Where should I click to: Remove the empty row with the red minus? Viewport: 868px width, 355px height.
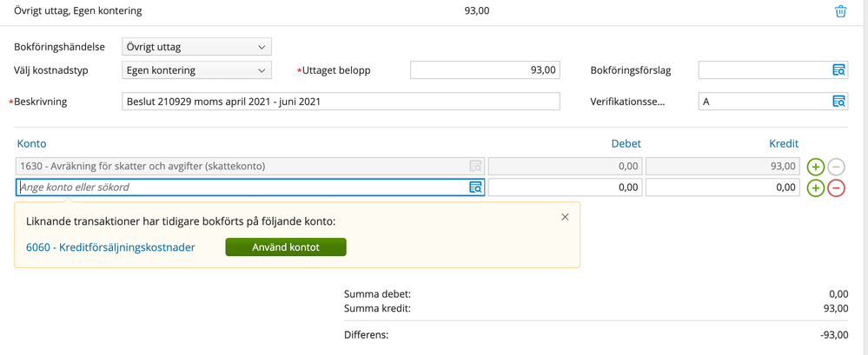tap(836, 187)
